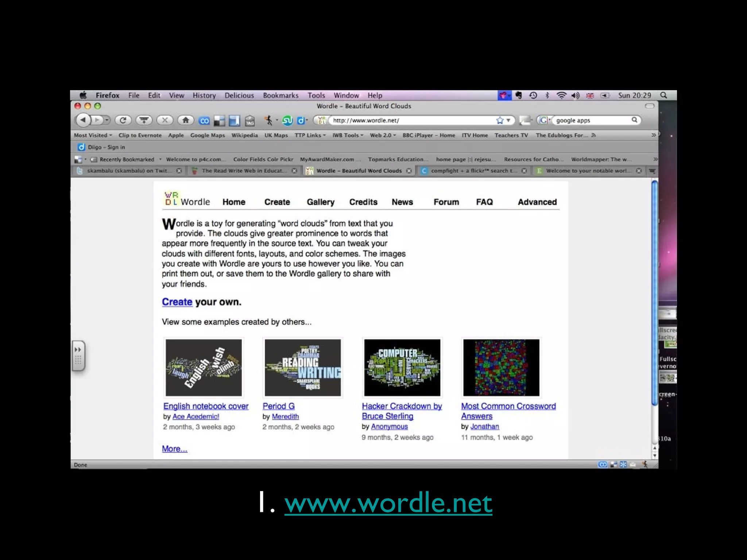Go back with the browser Back arrow
The image size is (747, 560).
pos(83,120)
